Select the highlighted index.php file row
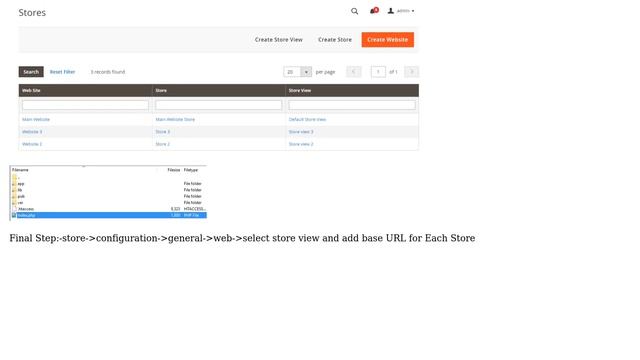This screenshot has width=640, height=360. [x=109, y=215]
